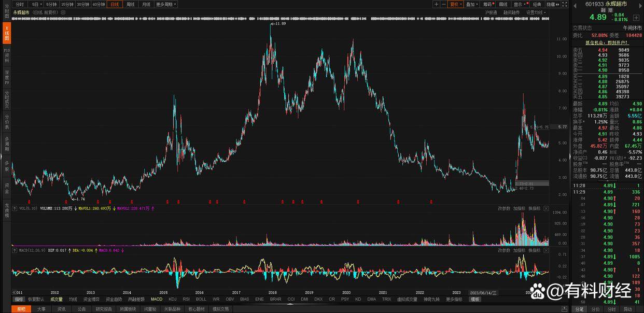Click 加指标 in MACD panel
The height and width of the screenshot is (313, 644).
tap(519, 250)
